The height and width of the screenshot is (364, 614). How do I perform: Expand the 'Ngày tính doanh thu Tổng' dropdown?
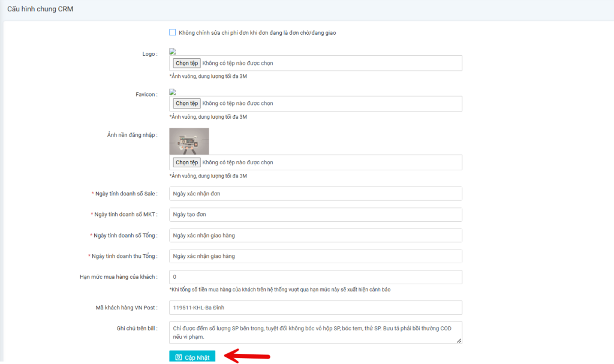pyautogui.click(x=315, y=256)
